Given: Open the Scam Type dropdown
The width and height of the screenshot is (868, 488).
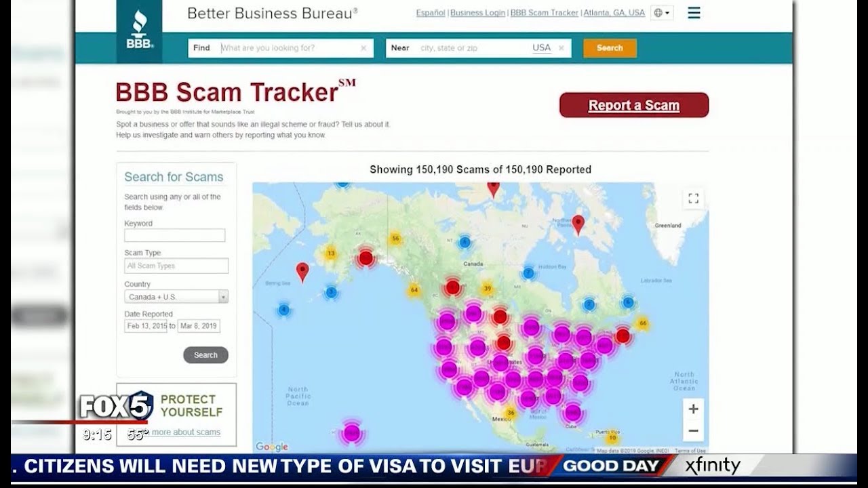Looking at the screenshot, I should pyautogui.click(x=176, y=266).
